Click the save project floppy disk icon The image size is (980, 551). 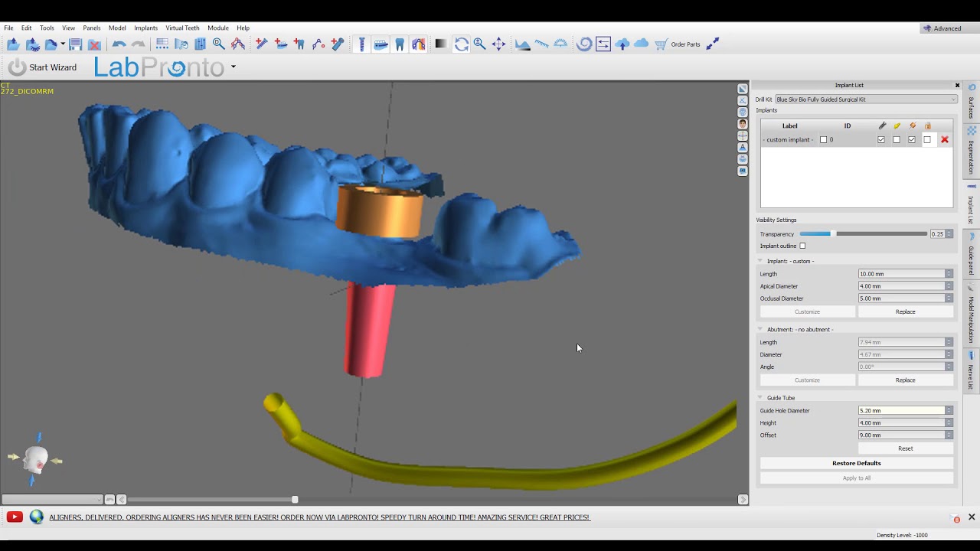(x=75, y=44)
